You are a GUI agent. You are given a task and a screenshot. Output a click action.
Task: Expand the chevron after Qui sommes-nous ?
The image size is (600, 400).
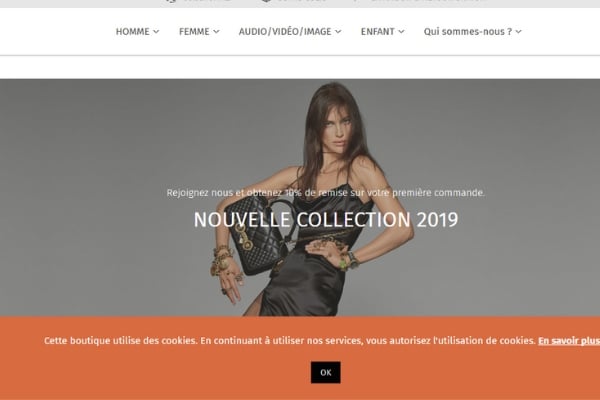(518, 32)
